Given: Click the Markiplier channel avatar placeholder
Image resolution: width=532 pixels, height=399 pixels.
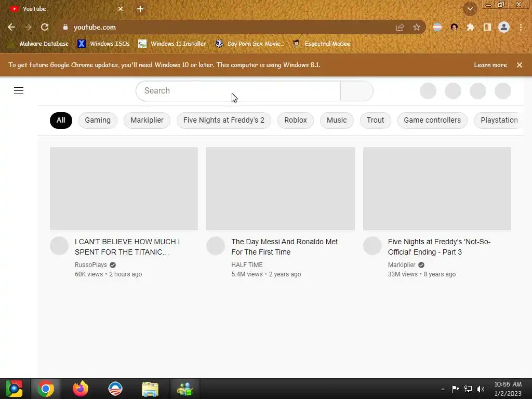Looking at the screenshot, I should click(372, 246).
